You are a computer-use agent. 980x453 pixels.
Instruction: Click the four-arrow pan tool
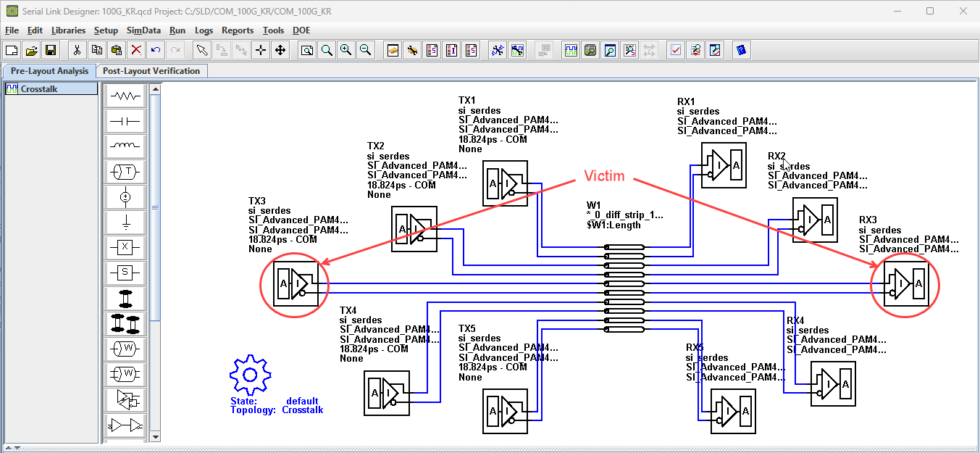(x=280, y=50)
